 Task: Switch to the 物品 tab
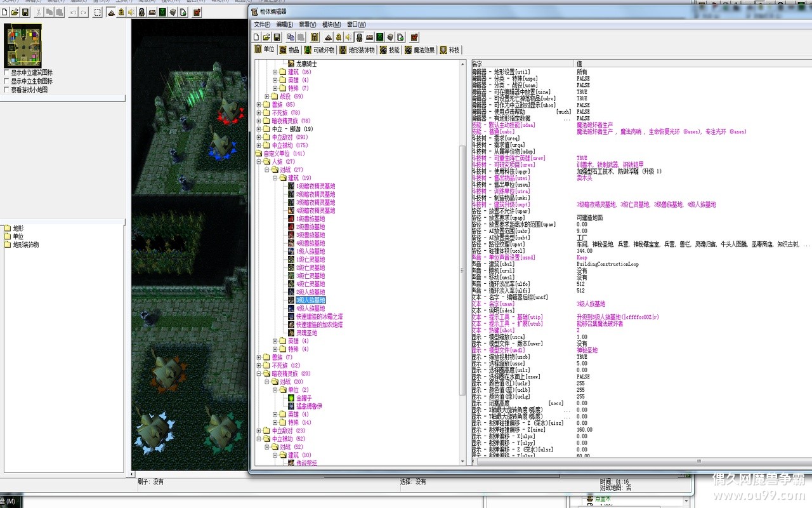point(289,50)
